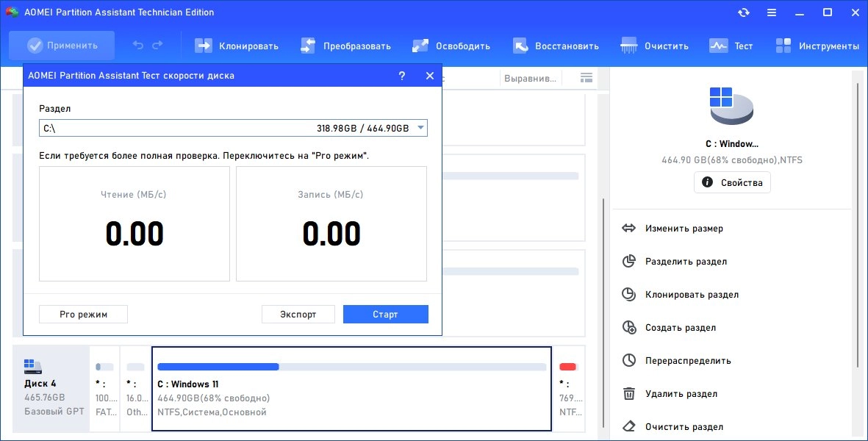Click the C: Window disk icon
The height and width of the screenshot is (441, 868).
point(731,107)
